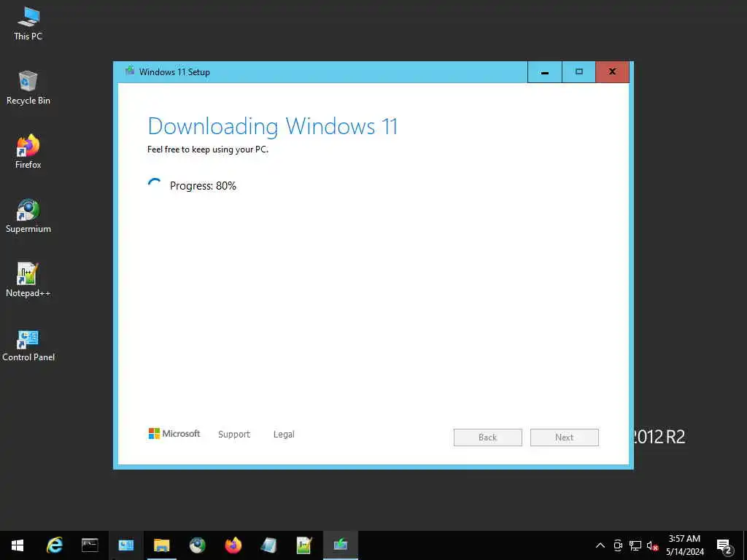The width and height of the screenshot is (747, 560).
Task: Open the taskbar clock and date
Action: pyautogui.click(x=684, y=545)
